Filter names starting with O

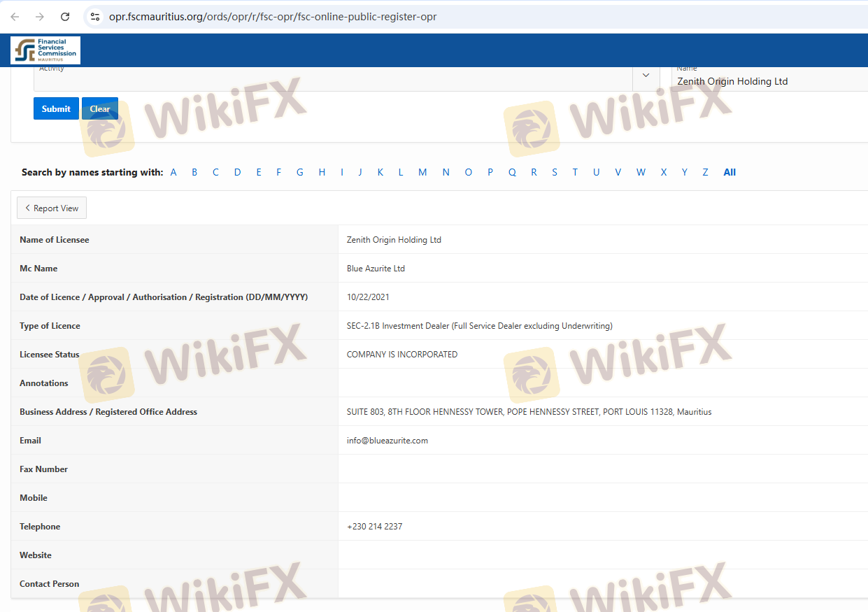[x=469, y=172]
